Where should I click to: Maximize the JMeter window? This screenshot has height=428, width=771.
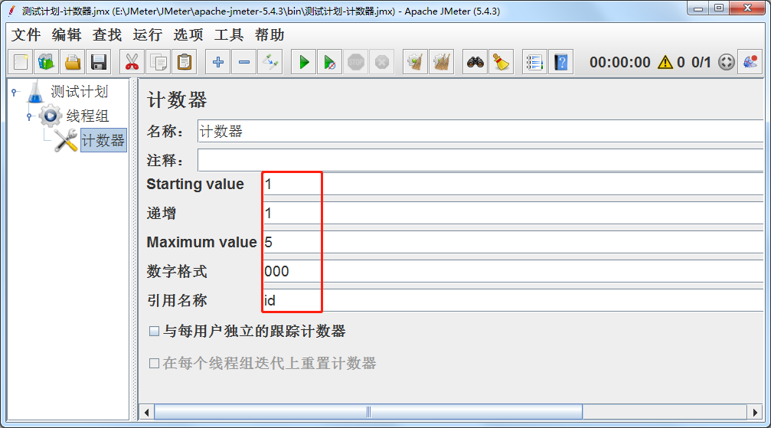click(x=719, y=8)
